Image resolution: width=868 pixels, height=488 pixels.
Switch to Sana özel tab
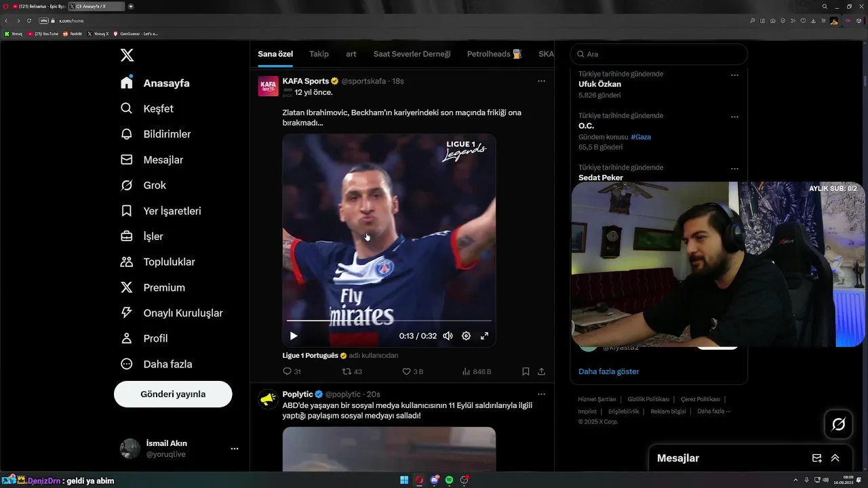coord(275,54)
